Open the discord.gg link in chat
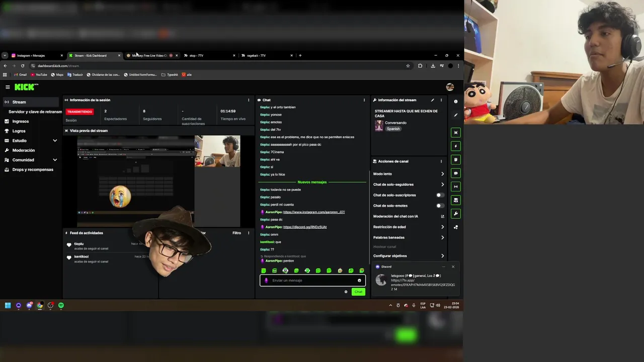Viewport: 644px width, 362px height. [305, 227]
